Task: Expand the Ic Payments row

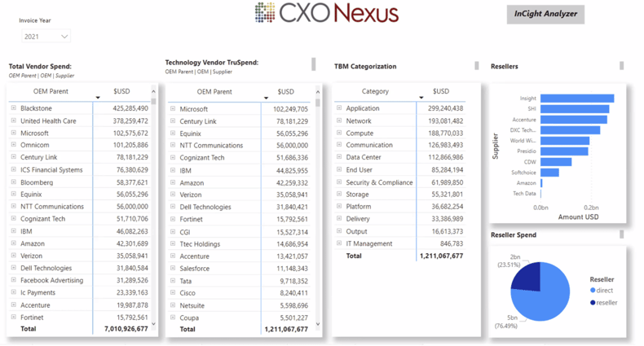Action: click(14, 292)
